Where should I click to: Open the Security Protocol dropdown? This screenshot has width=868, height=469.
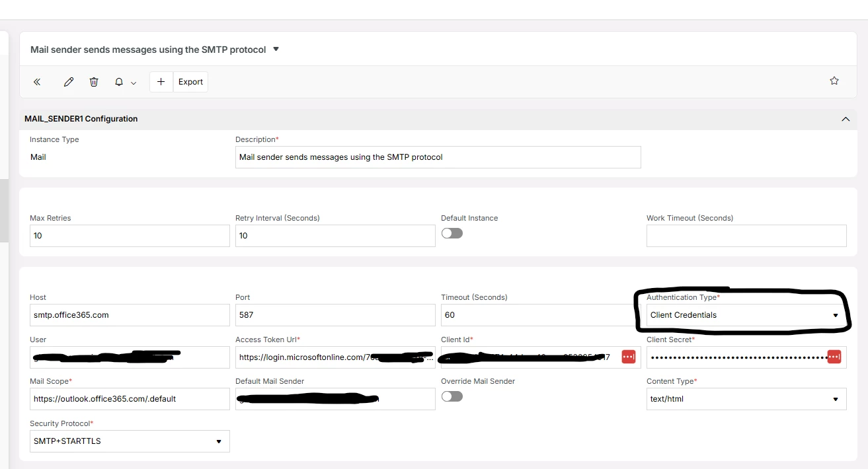130,441
